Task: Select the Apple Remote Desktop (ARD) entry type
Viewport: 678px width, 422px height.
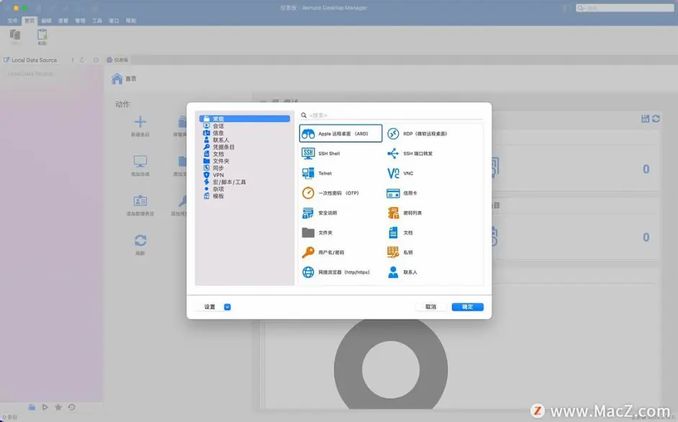Action: [x=341, y=133]
